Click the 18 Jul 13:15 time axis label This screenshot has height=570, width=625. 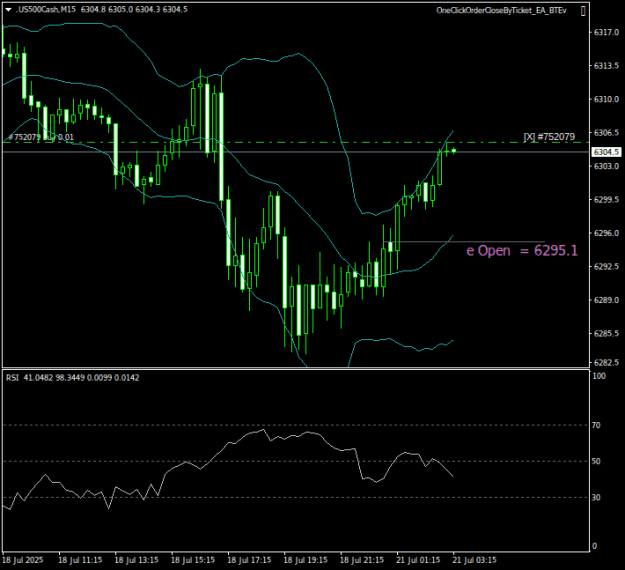[x=136, y=560]
